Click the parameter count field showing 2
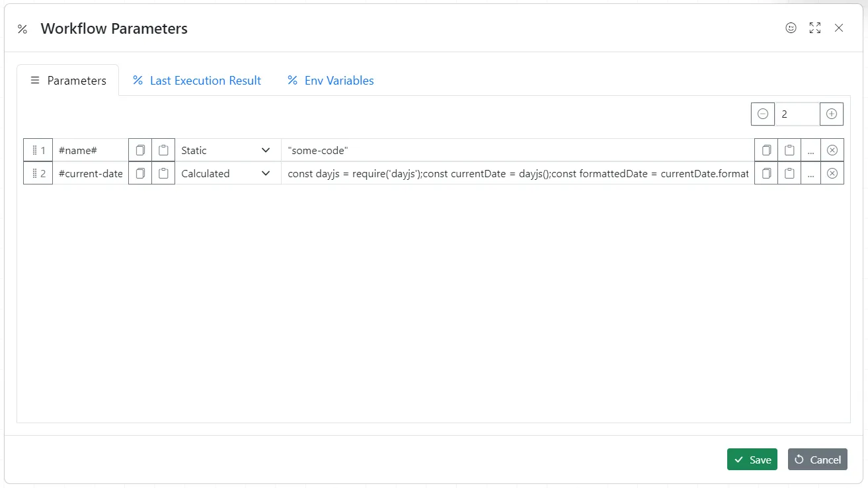Image resolution: width=868 pixels, height=488 pixels. point(797,113)
